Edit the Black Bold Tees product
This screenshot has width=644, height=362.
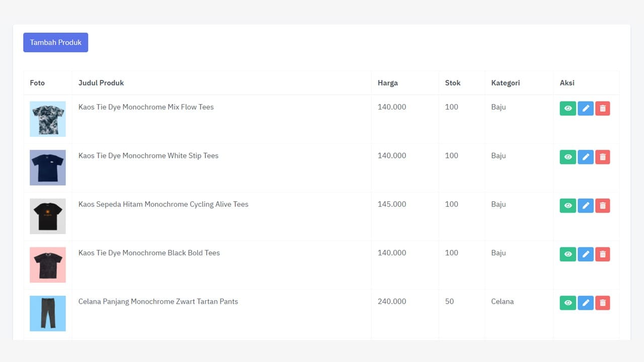pos(585,254)
